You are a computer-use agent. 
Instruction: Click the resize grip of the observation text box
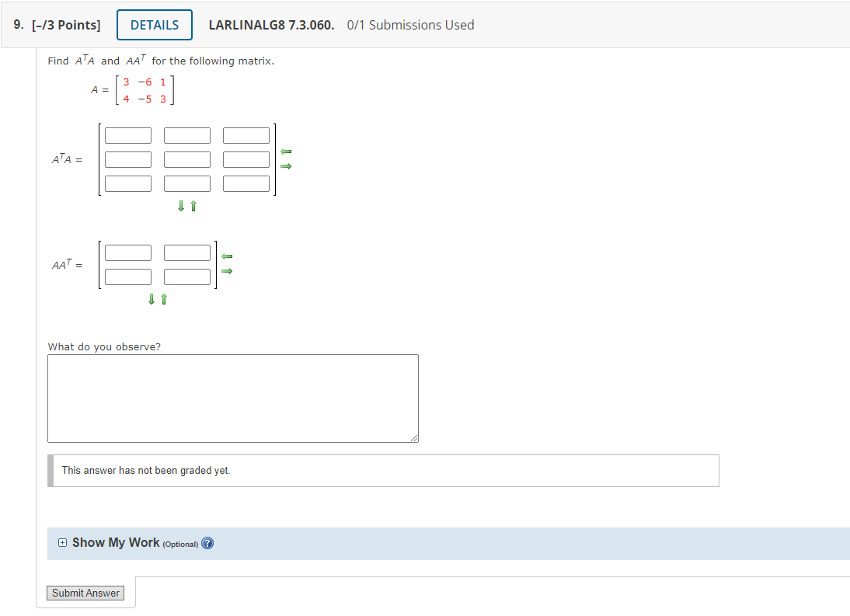[x=413, y=437]
